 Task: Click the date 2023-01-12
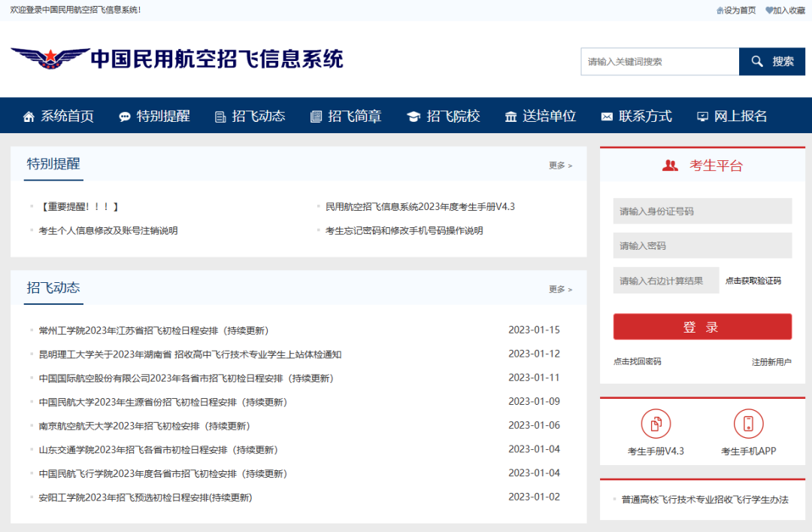point(534,354)
